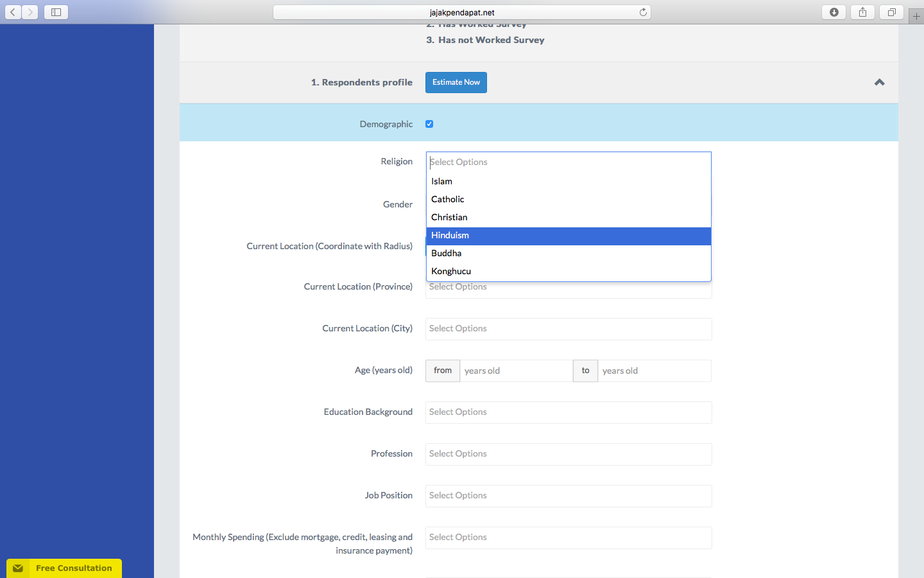The width and height of the screenshot is (924, 578).
Task: Open the Monthly Spending dropdown
Action: (x=569, y=538)
